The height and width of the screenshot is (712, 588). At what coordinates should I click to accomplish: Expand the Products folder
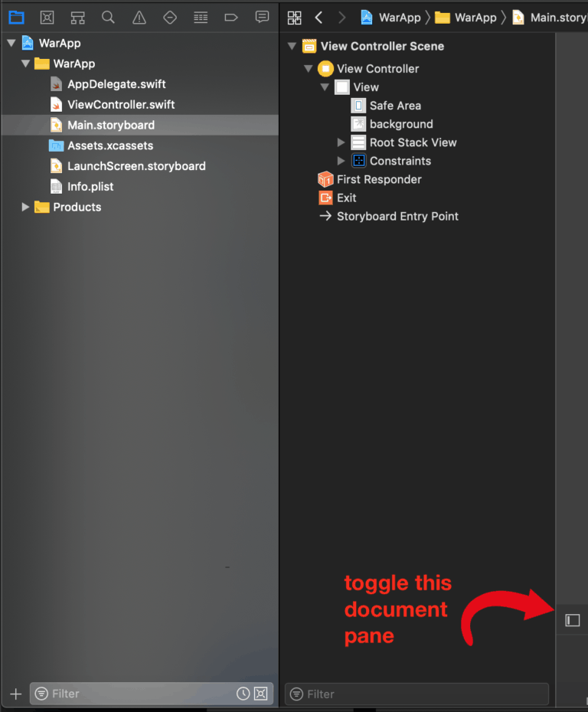coord(25,207)
